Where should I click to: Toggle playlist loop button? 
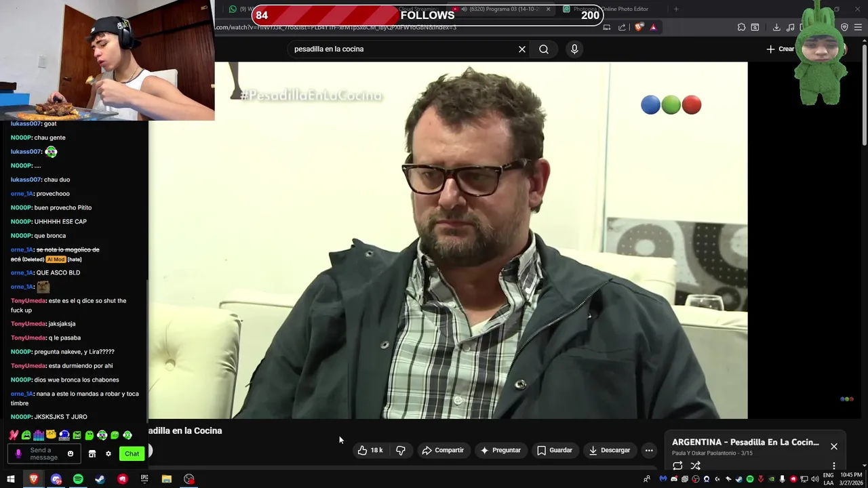pyautogui.click(x=677, y=466)
